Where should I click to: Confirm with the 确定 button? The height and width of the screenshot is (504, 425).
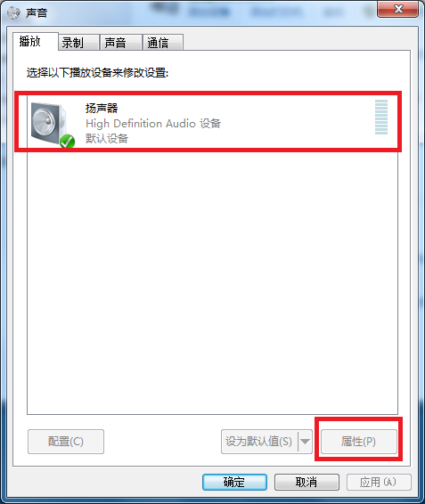[234, 482]
